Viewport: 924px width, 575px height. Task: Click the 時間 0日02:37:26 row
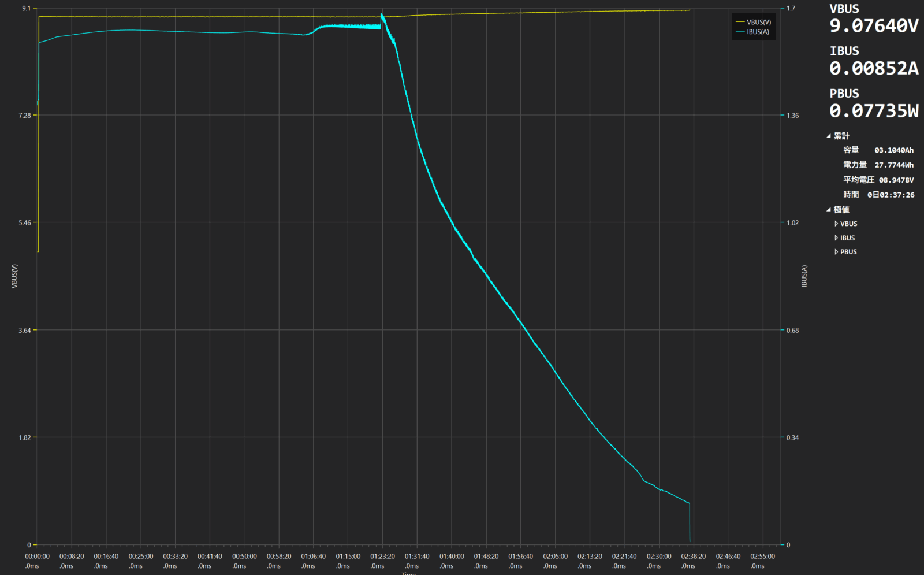(878, 195)
